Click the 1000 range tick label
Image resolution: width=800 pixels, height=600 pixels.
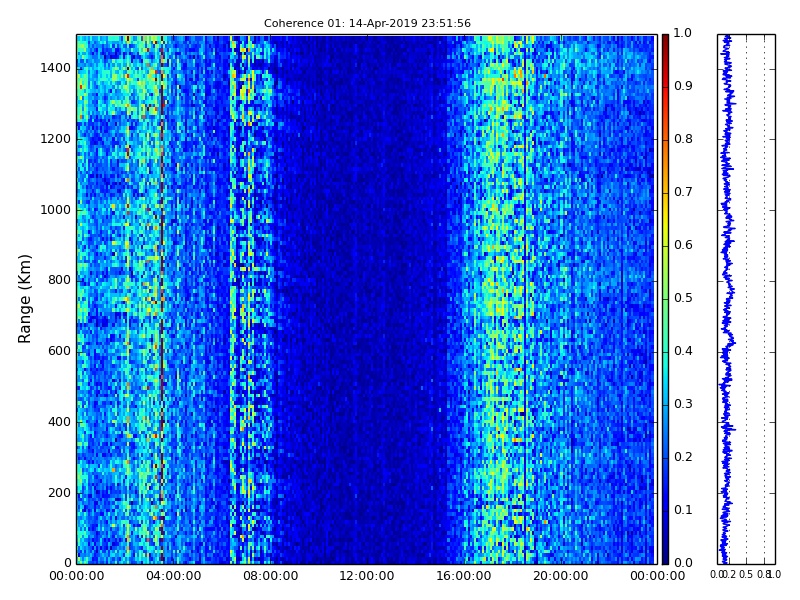point(56,210)
